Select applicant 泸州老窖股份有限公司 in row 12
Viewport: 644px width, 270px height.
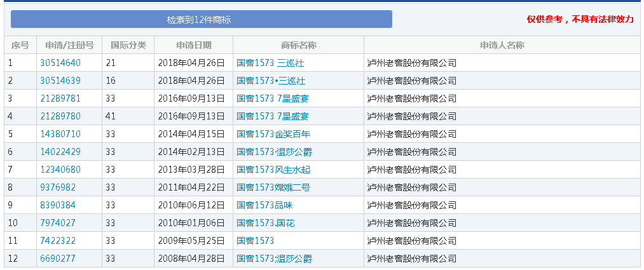411,259
